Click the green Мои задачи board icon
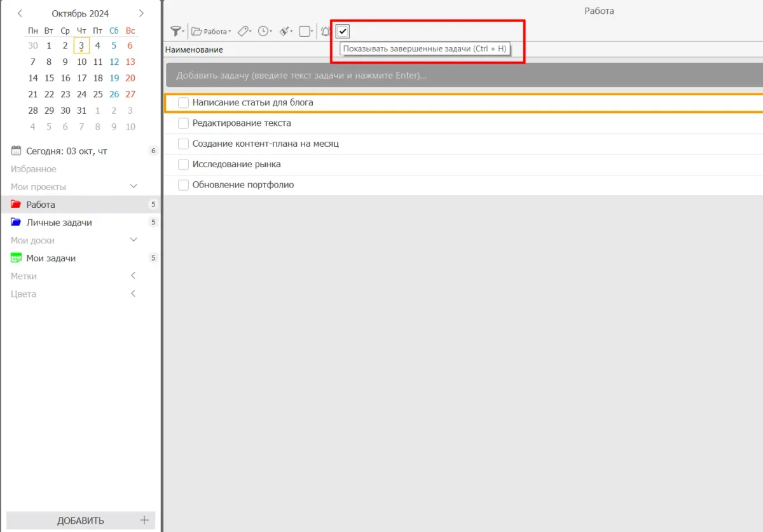 pyautogui.click(x=16, y=258)
